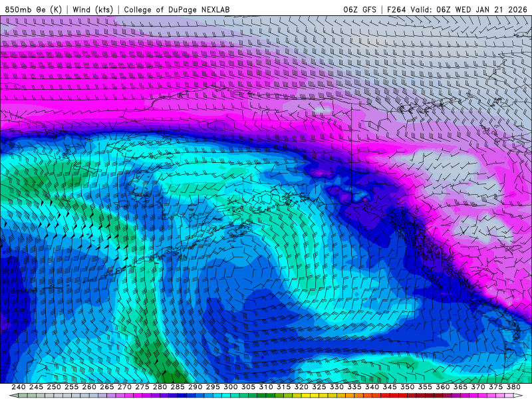
Task: Click the 245 legend label
Action: point(37,387)
